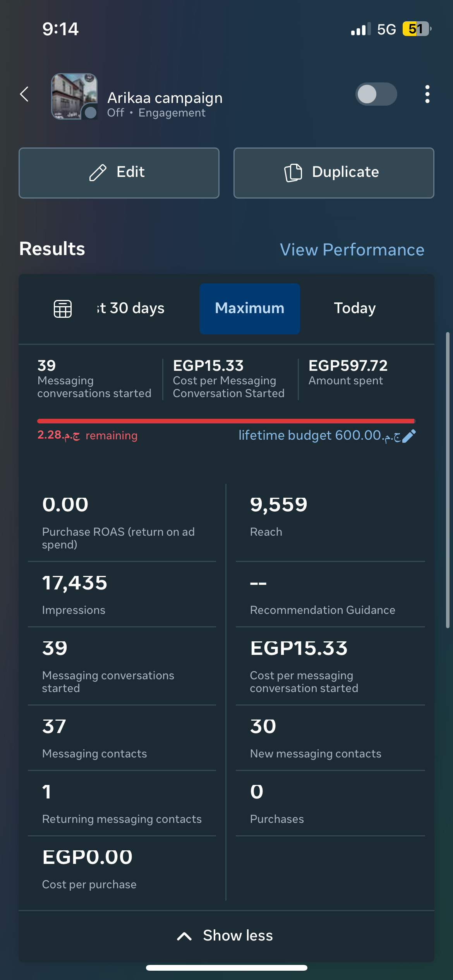Select the Maximum time range tab
453x980 pixels.
click(250, 308)
